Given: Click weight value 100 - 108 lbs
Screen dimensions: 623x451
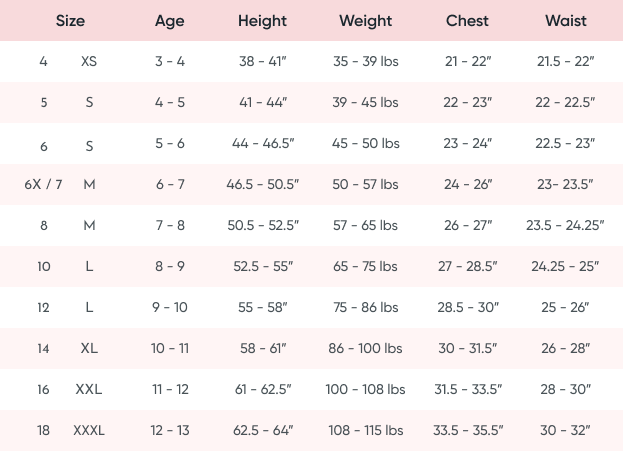Looking at the screenshot, I should pos(366,390).
